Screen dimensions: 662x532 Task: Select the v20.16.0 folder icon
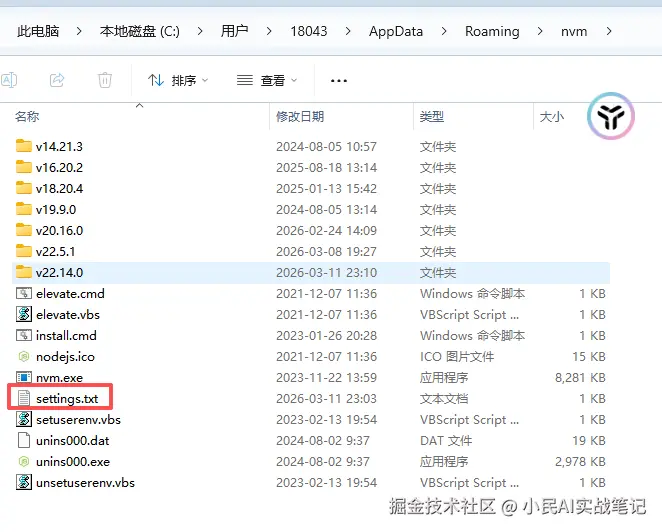click(24, 230)
